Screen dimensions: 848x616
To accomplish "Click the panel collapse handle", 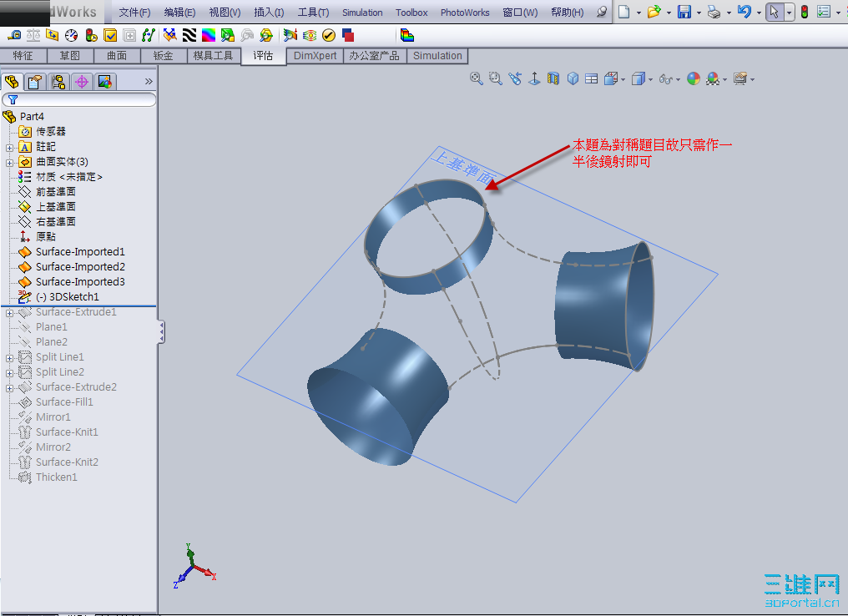I will (161, 331).
